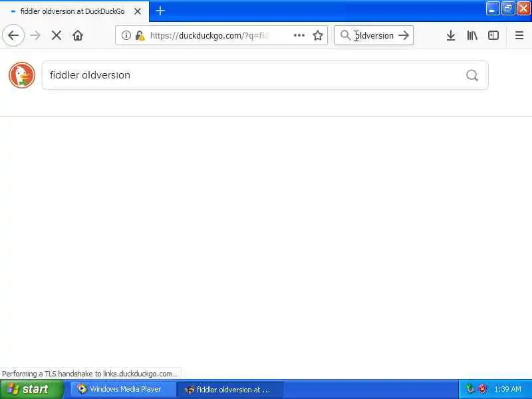Submit search with the go arrow
532x399 pixels.
coord(404,35)
